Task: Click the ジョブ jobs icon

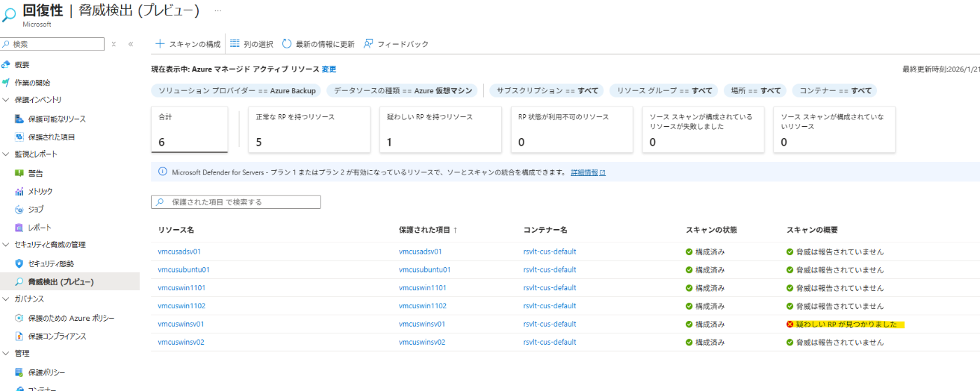Action: [20, 210]
